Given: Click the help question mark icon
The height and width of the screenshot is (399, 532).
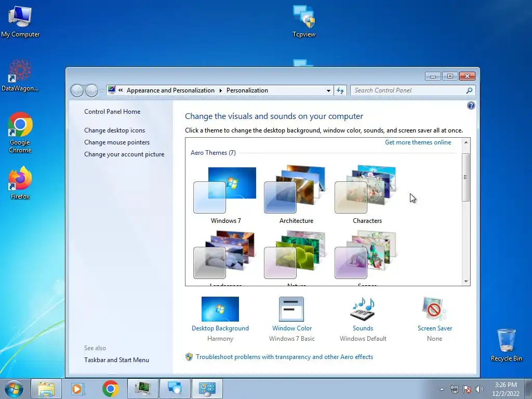Looking at the screenshot, I should [471, 105].
